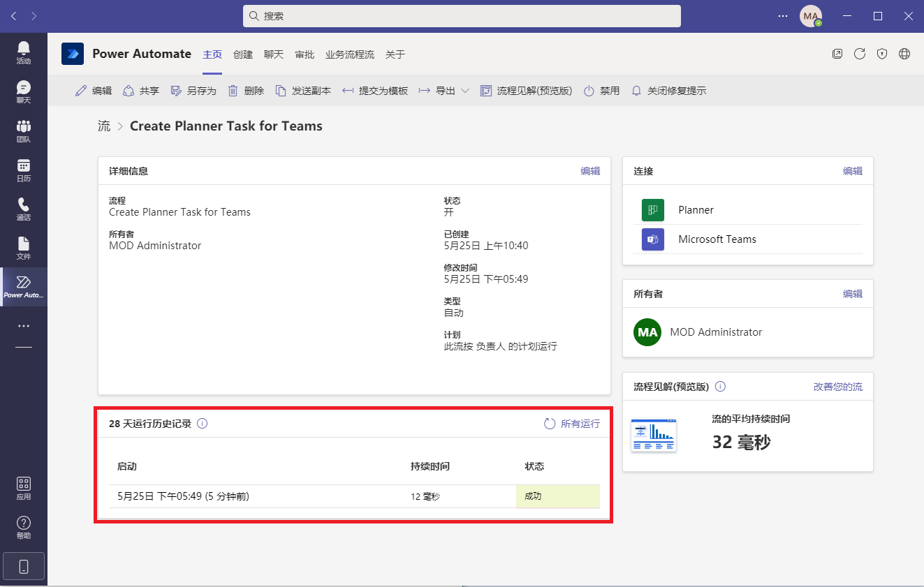This screenshot has width=924, height=587.
Task: Open Settings and more ellipsis in title bar
Action: (x=784, y=15)
